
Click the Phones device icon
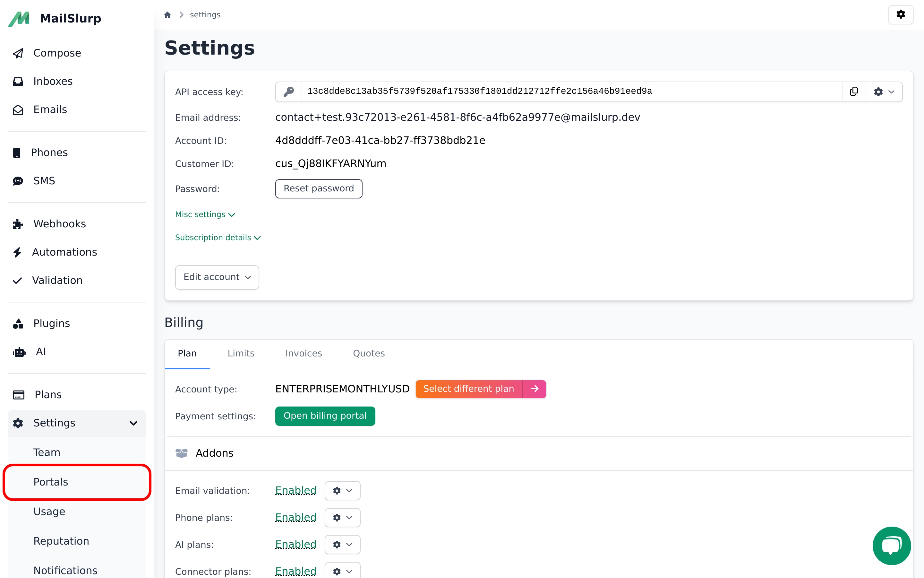[17, 153]
